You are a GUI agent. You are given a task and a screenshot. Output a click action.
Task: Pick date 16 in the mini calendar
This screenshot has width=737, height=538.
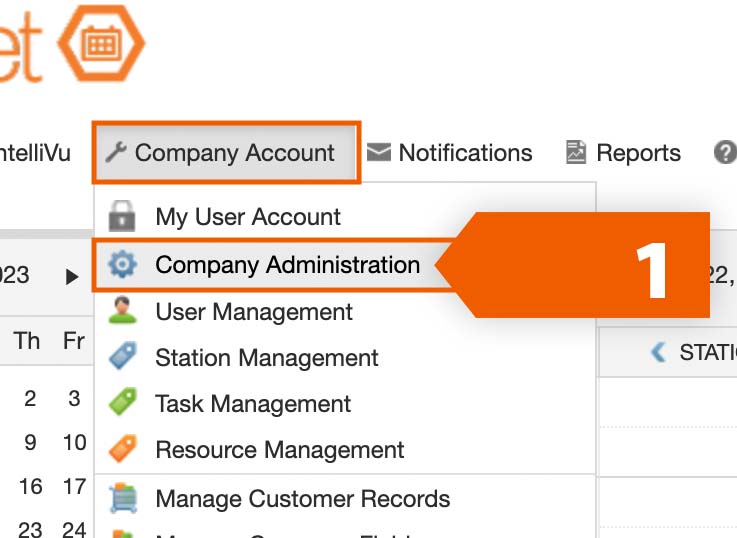(30, 487)
